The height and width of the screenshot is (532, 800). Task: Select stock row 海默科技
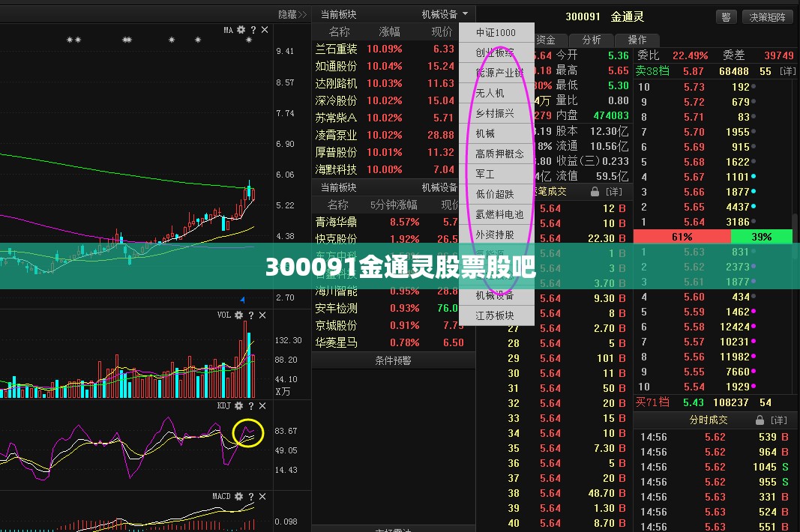coord(385,169)
